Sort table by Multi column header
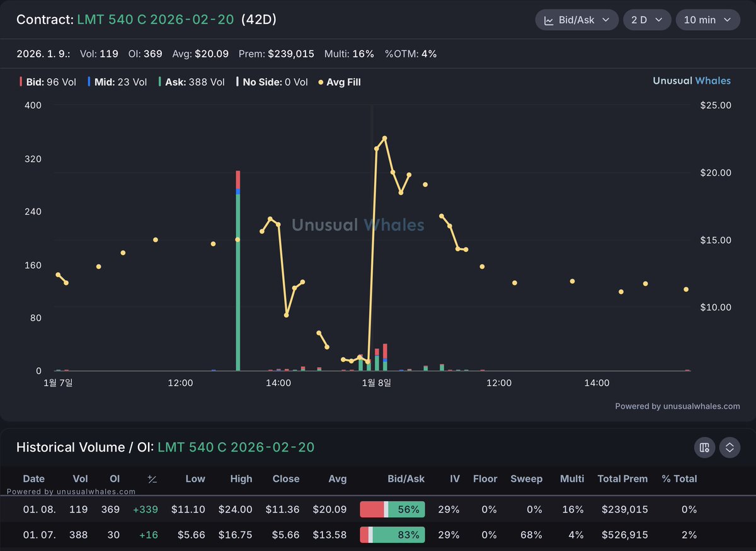The image size is (756, 551). (x=572, y=479)
